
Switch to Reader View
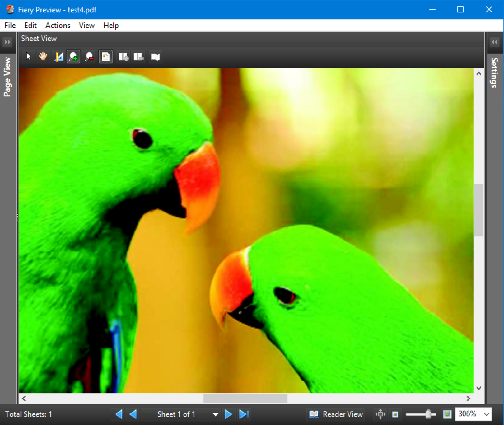pos(336,414)
